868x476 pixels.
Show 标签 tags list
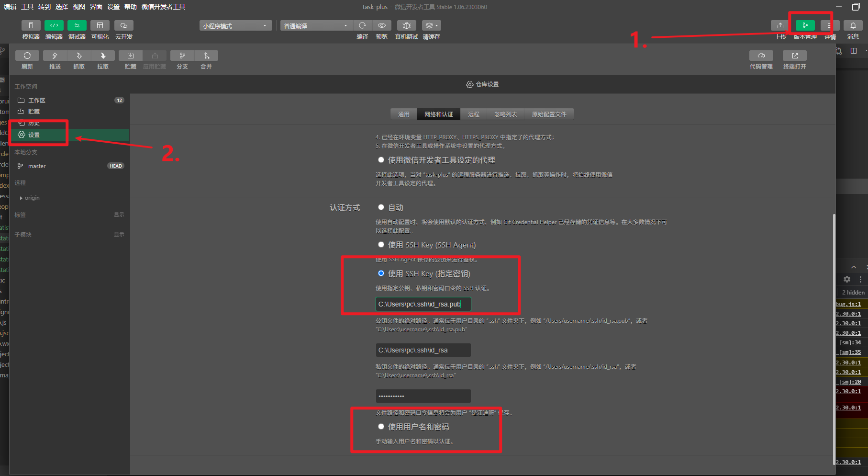[x=119, y=215]
